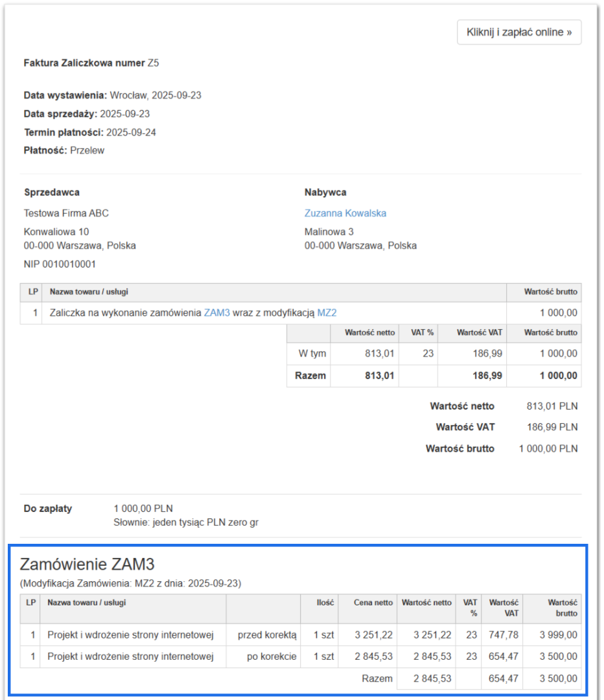Click the 'Kliknij i zapłać online »' button

tap(518, 32)
